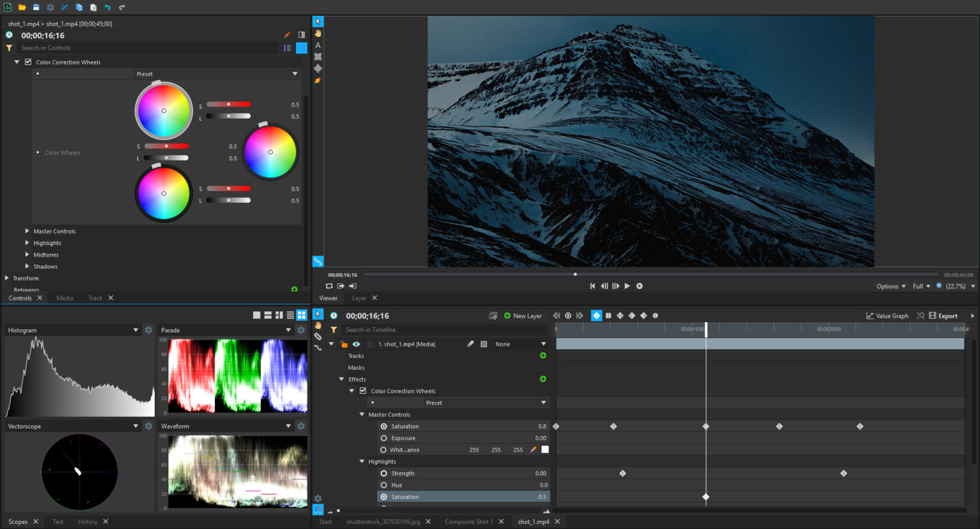Click the Slice tool in timeline toolbar
This screenshot has width=980, height=529.
(318, 336)
